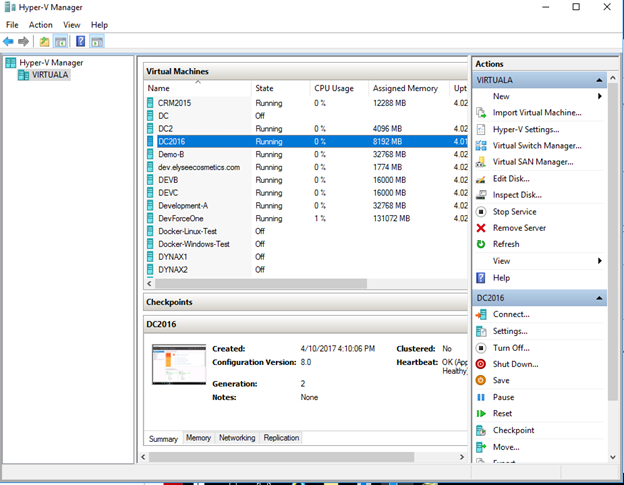624x485 pixels.
Task: Sort by the State column header
Action: (281, 88)
